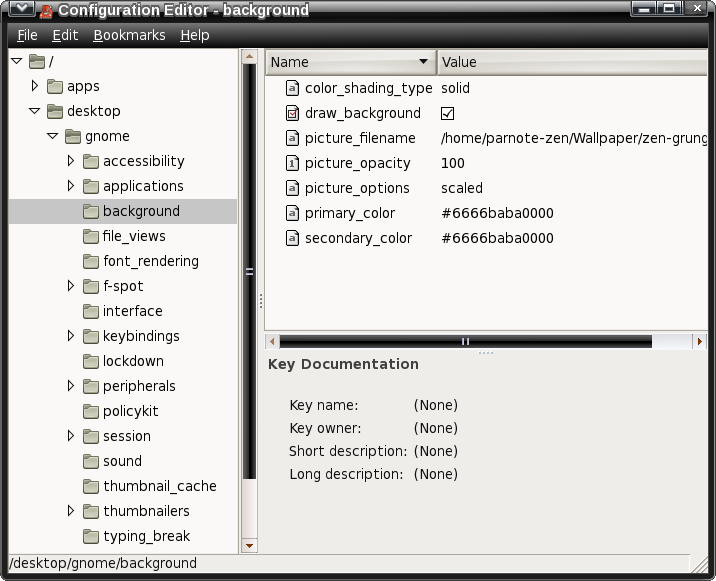Click the color_shading_type string key icon
This screenshot has height=581, width=716.
(x=292, y=88)
